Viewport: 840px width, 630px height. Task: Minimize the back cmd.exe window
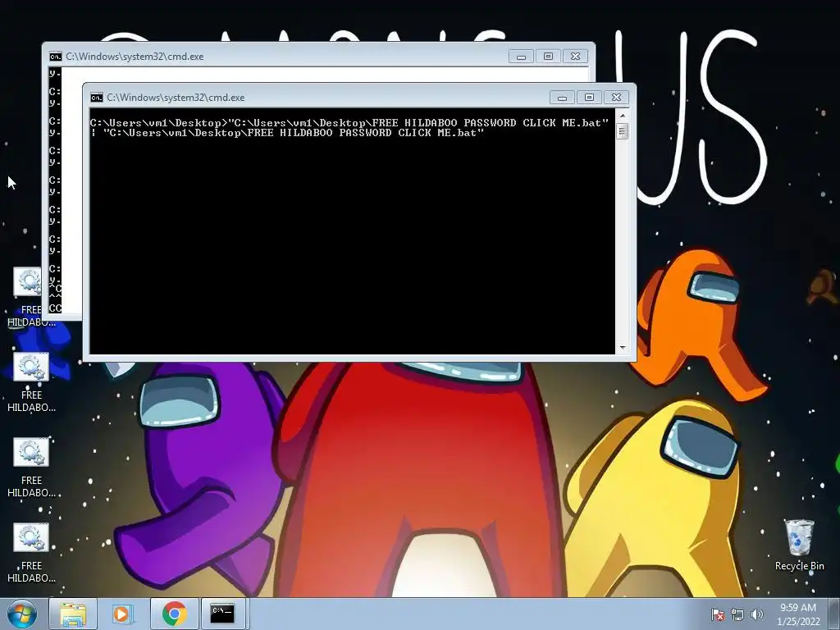coord(521,57)
